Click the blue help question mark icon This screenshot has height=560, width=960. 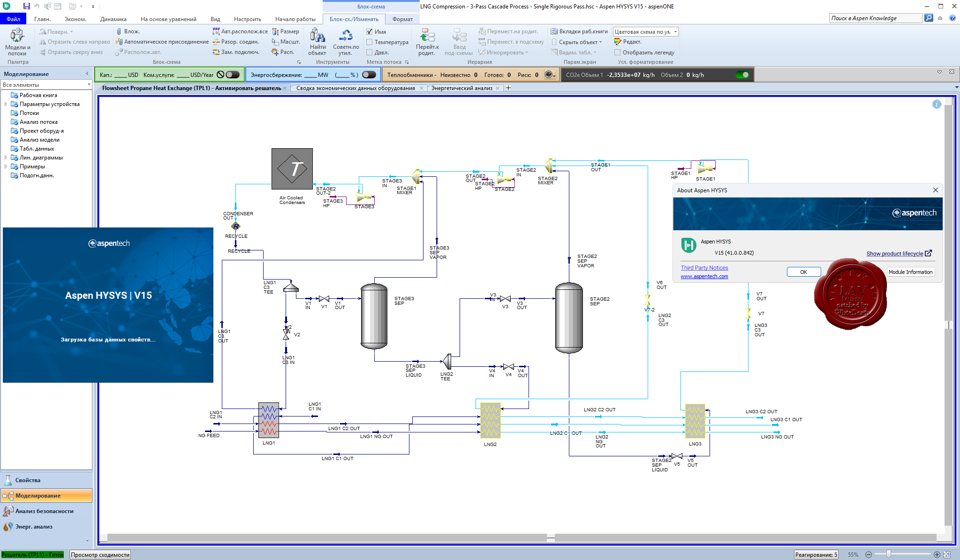point(952,18)
